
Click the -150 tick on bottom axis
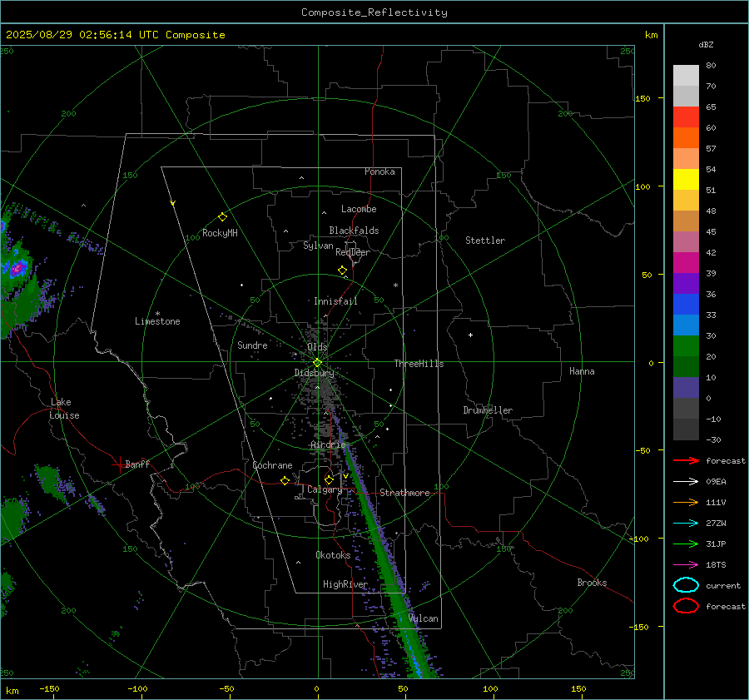(x=49, y=688)
